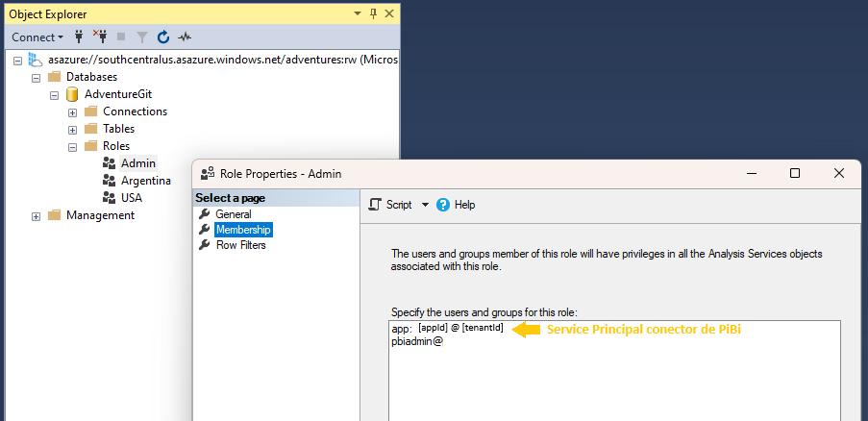The height and width of the screenshot is (421, 868).
Task: Click the USA role users icon
Action: click(109, 197)
